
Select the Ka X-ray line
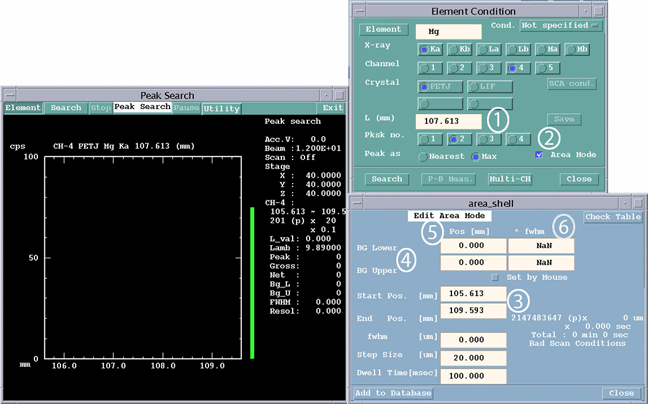(431, 48)
